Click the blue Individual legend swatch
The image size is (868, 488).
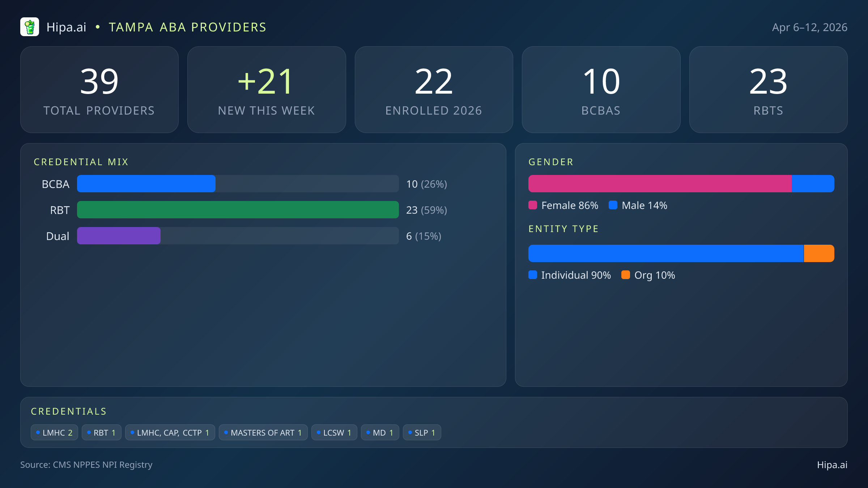point(533,275)
